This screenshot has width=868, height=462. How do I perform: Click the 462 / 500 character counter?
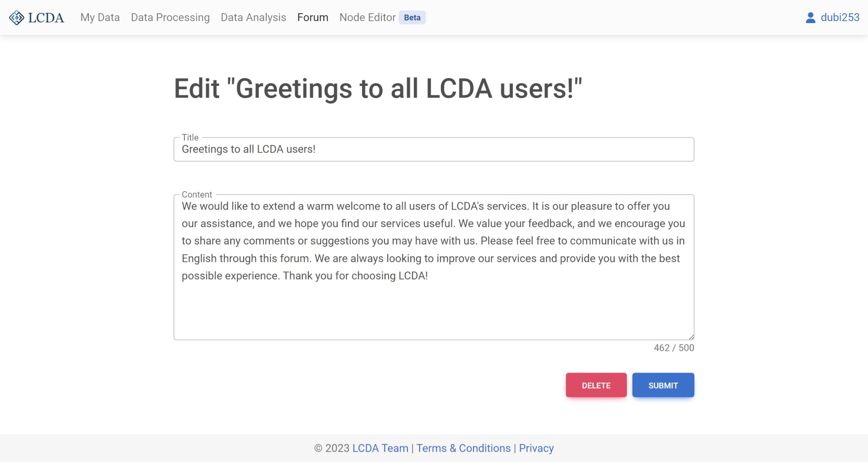674,348
